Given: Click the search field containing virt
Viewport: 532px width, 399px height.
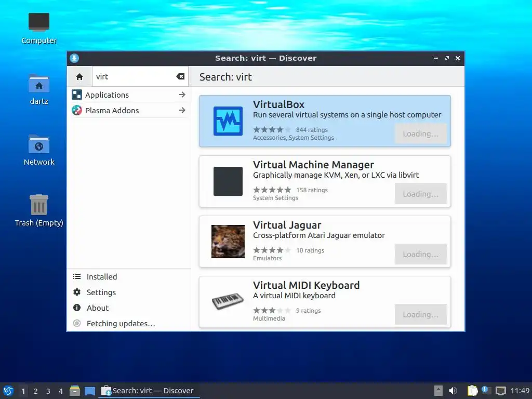Looking at the screenshot, I should [140, 76].
